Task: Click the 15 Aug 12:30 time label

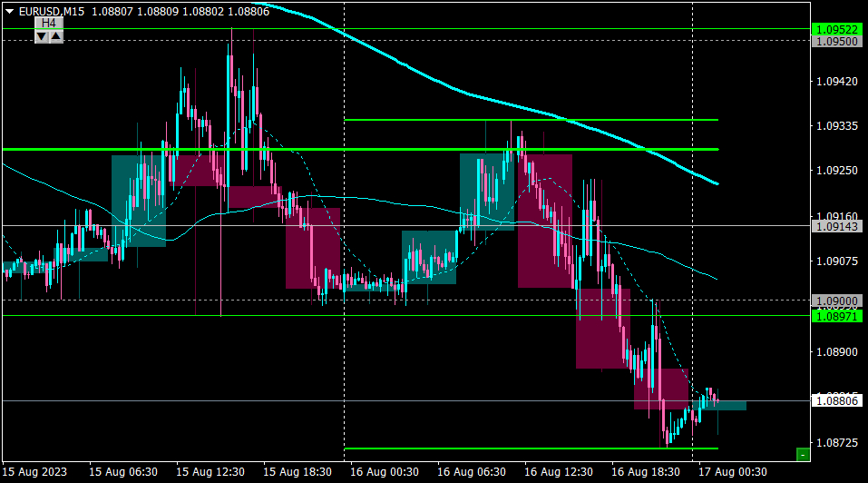Action: click(210, 472)
